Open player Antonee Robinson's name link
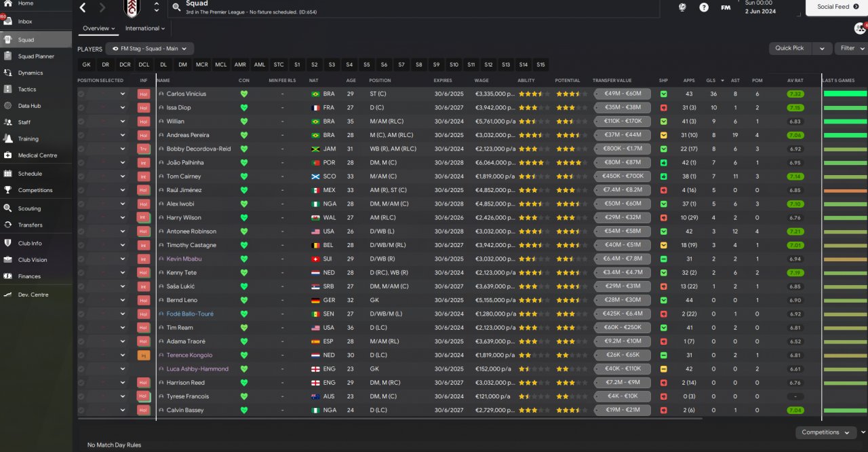The width and height of the screenshot is (868, 452). click(191, 231)
